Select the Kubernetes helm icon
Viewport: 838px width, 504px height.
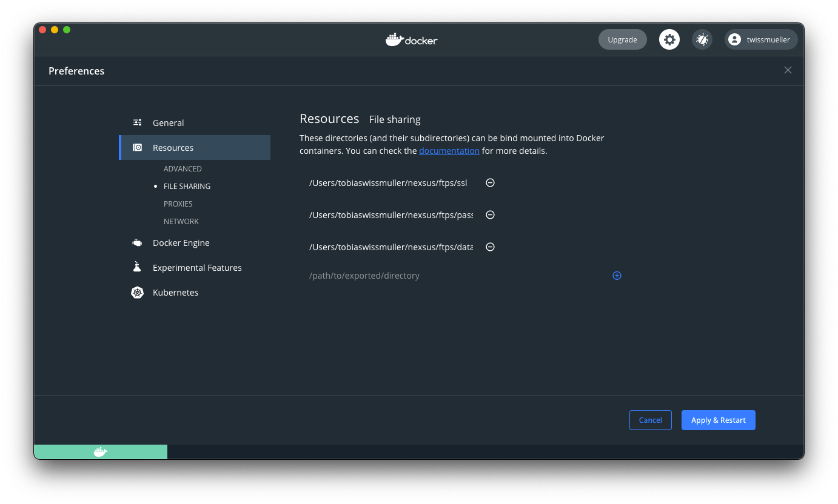[x=137, y=292]
